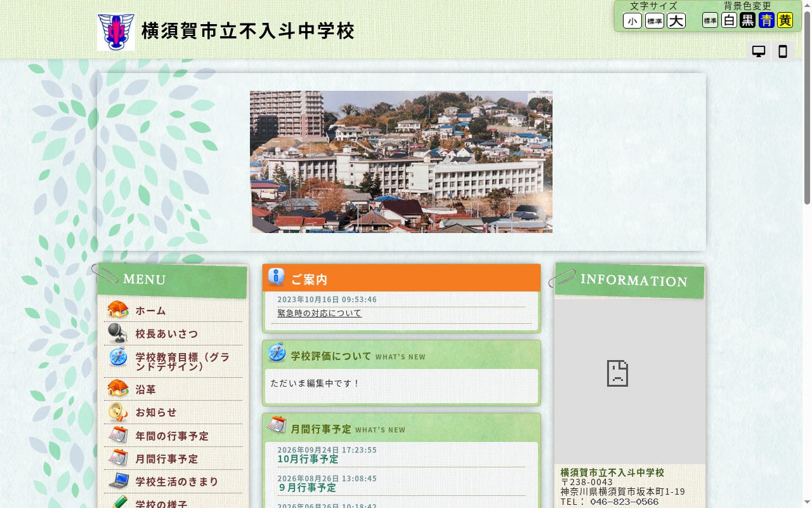This screenshot has height=508, width=812.
Task: Open the 10月行事予定 link
Action: pyautogui.click(x=308, y=459)
